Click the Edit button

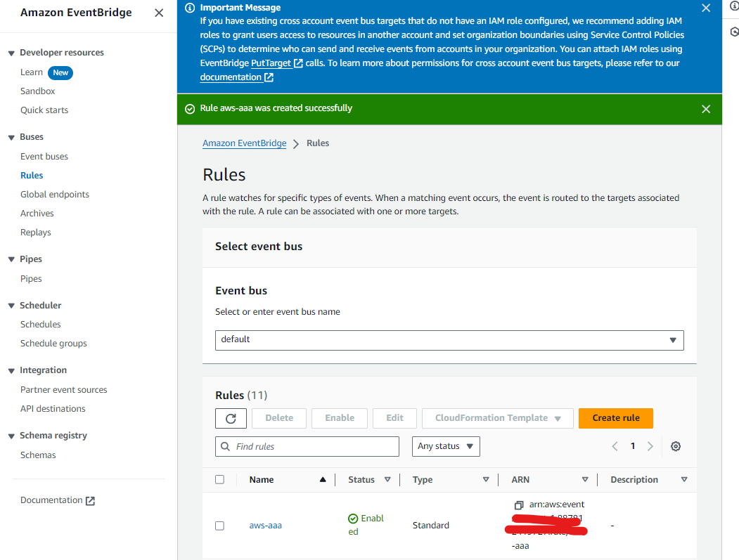point(394,418)
